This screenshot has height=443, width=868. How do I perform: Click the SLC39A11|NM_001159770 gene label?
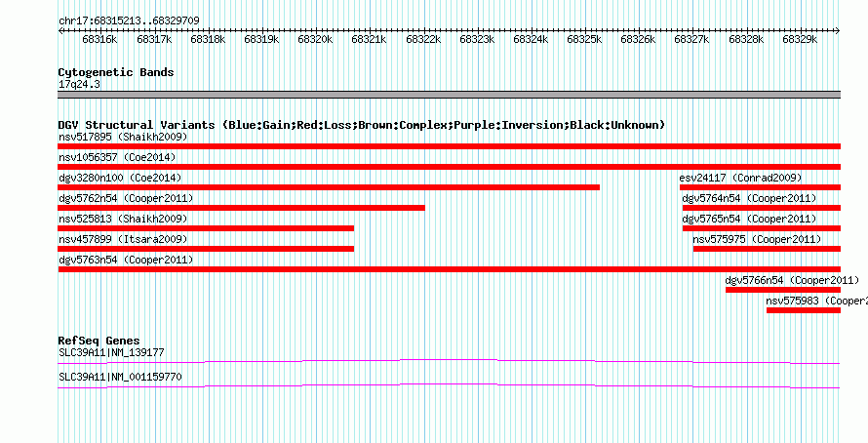click(x=120, y=377)
